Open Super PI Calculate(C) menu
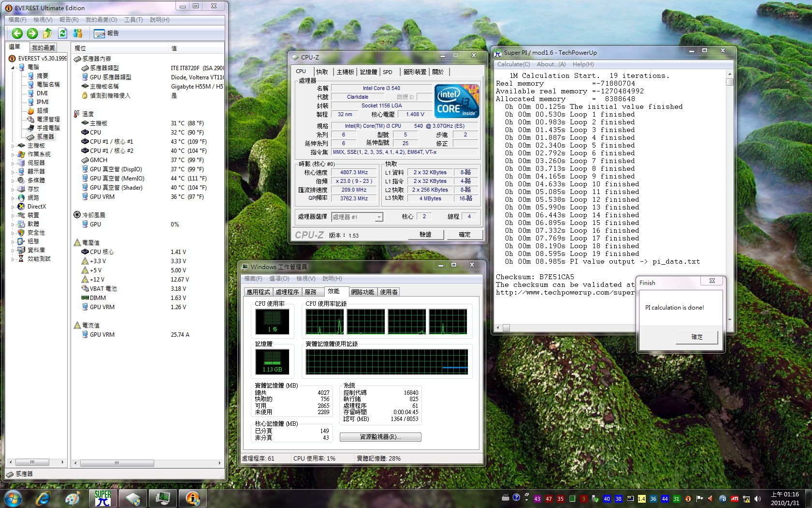The width and height of the screenshot is (812, 508). tap(513, 64)
